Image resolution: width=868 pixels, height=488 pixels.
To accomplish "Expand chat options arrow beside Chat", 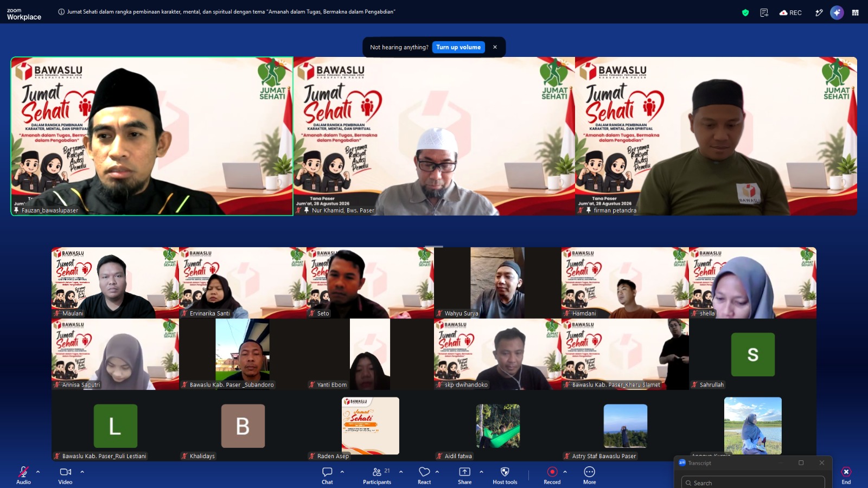I will click(x=342, y=472).
